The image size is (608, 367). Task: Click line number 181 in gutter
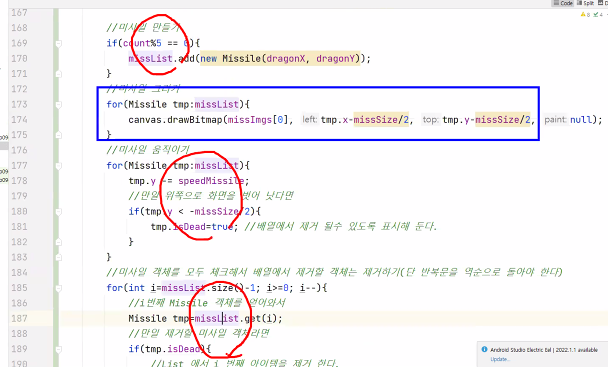coord(19,227)
